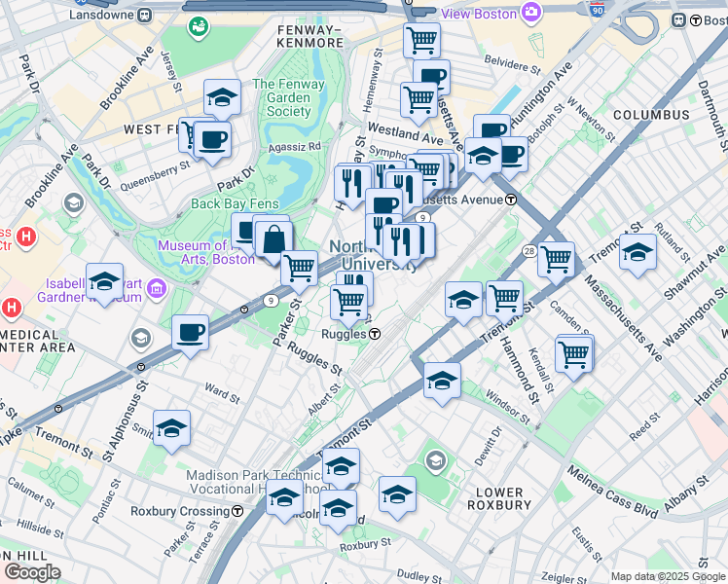Select the gray school pin near Brookline Ave
The image size is (728, 584).
click(x=74, y=203)
